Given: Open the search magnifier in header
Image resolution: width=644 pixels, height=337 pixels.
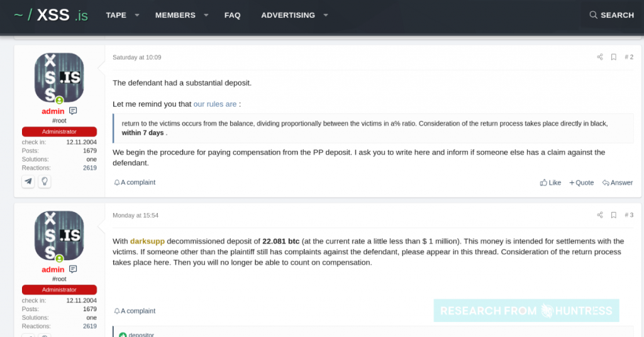Looking at the screenshot, I should [x=593, y=15].
